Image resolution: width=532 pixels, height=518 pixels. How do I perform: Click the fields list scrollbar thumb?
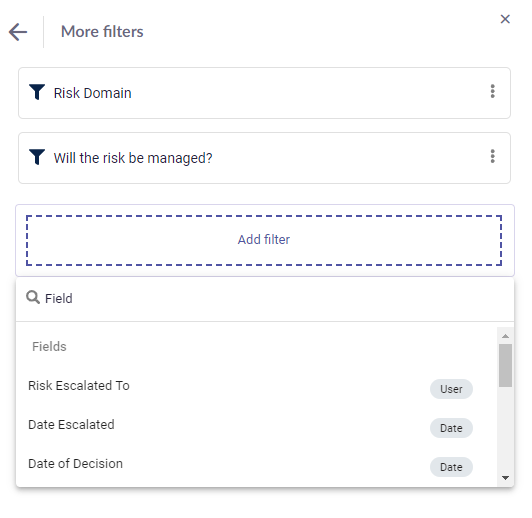point(506,365)
